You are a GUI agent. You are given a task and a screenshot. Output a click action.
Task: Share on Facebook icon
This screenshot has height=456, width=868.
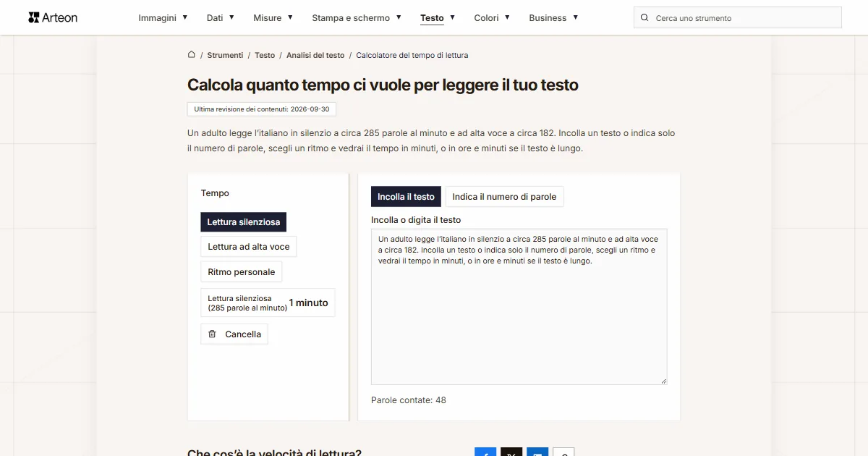click(485, 452)
